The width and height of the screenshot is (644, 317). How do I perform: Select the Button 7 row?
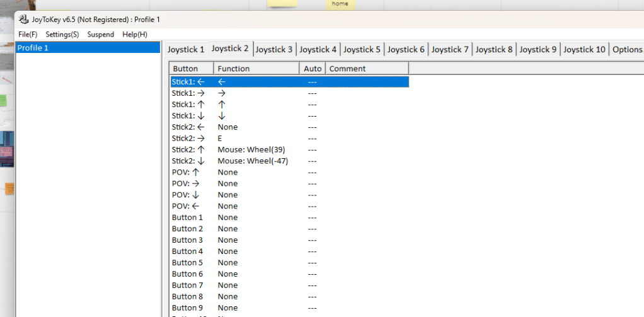(x=290, y=285)
